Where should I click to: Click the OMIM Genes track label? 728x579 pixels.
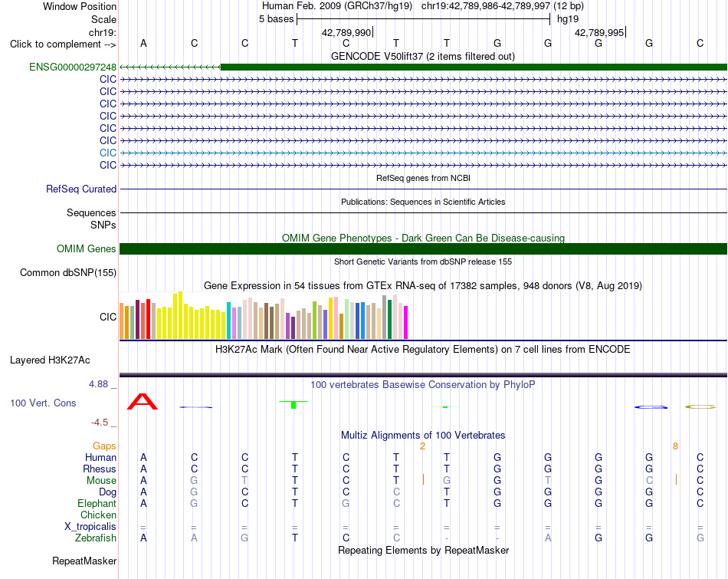coord(87,248)
